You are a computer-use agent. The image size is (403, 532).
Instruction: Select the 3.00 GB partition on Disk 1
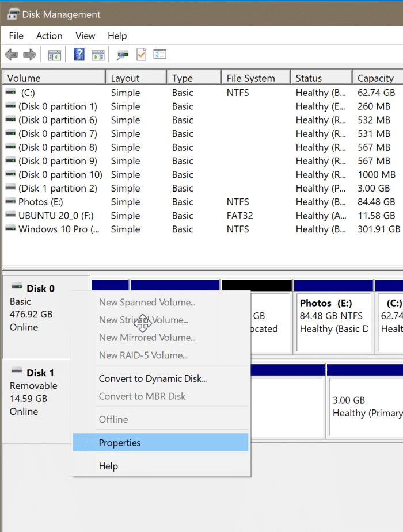[365, 401]
